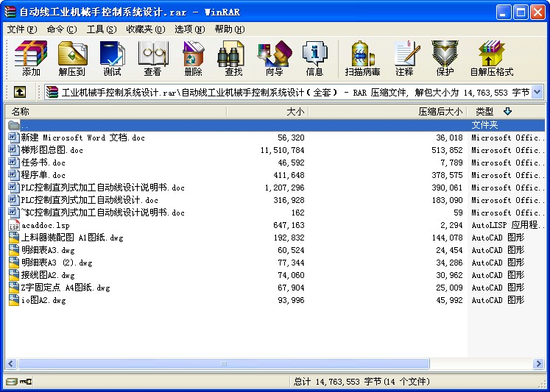Select 新建 Microsoft Word 文档.doc
Viewport: 550px width, 392px height.
(x=82, y=138)
